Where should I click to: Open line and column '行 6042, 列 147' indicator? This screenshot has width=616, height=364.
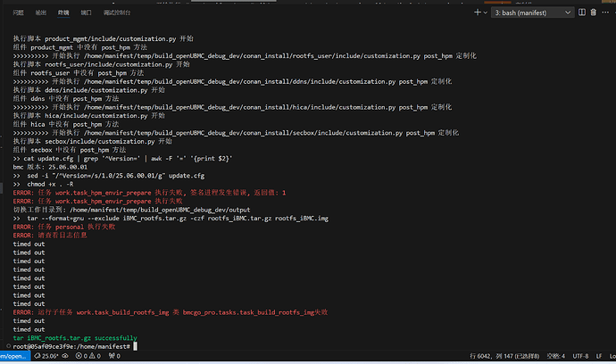(x=504, y=356)
